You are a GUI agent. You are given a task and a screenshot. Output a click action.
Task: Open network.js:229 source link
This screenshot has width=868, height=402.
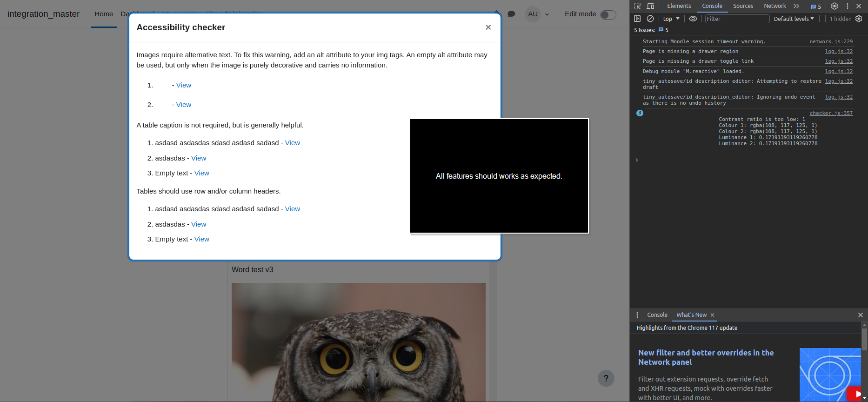pyautogui.click(x=831, y=41)
